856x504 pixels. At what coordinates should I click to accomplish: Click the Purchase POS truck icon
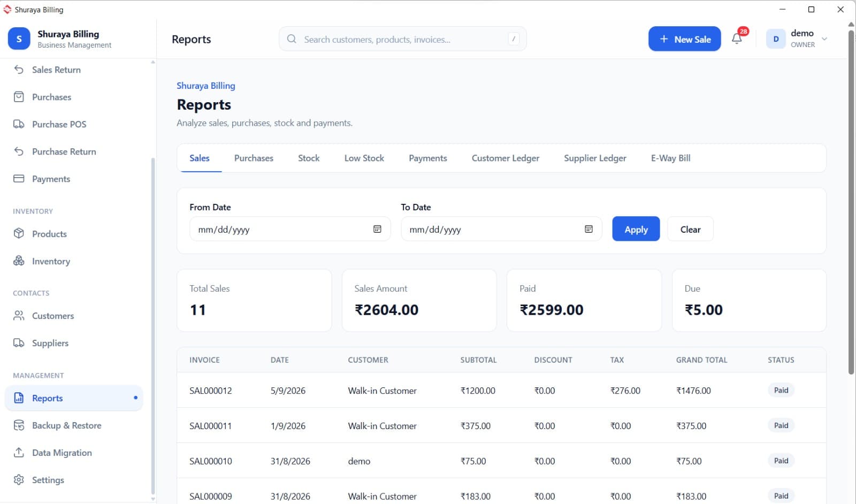point(19,124)
